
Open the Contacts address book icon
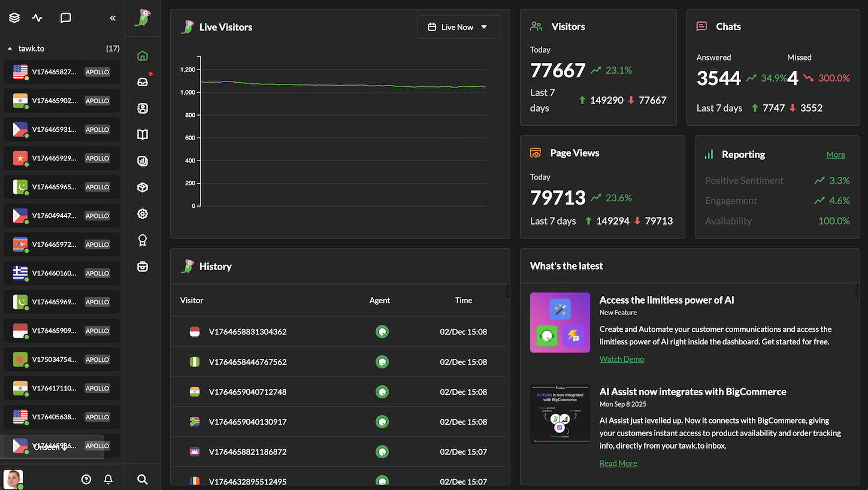[x=142, y=108]
